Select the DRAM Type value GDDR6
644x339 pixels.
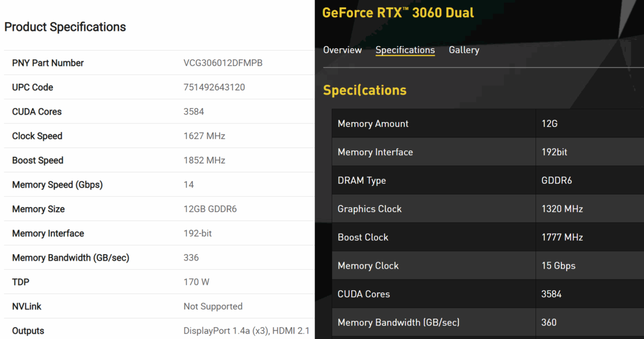click(x=557, y=181)
